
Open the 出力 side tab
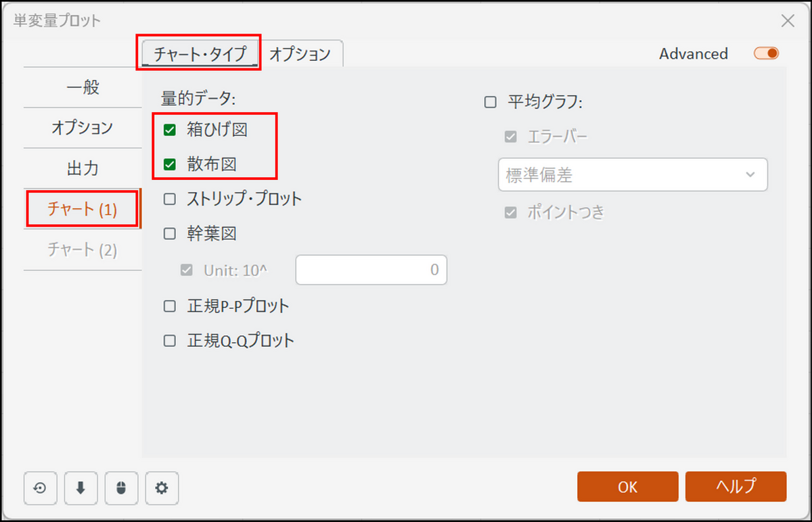83,168
